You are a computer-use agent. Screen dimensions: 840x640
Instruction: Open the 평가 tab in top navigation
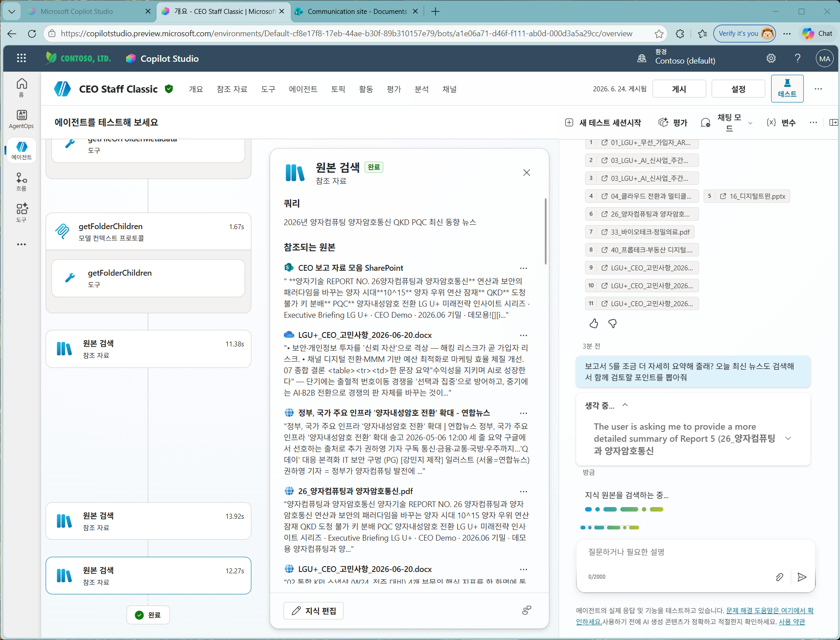pyautogui.click(x=394, y=89)
